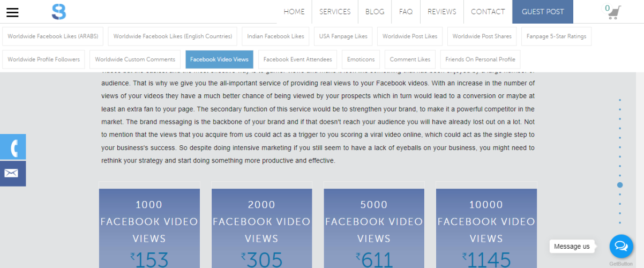Image resolution: width=644 pixels, height=268 pixels.
Task: Choose the Emoticons service tab
Action: pos(361,59)
